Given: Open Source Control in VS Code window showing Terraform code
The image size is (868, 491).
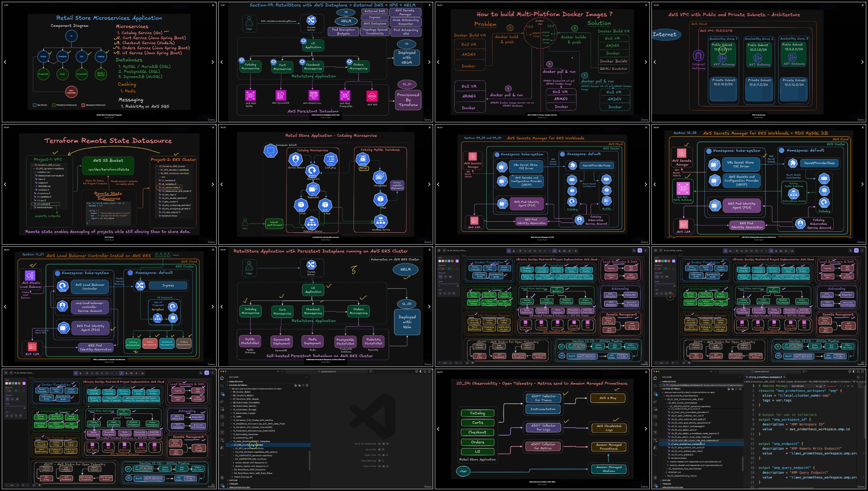Looking at the screenshot, I should [655, 394].
